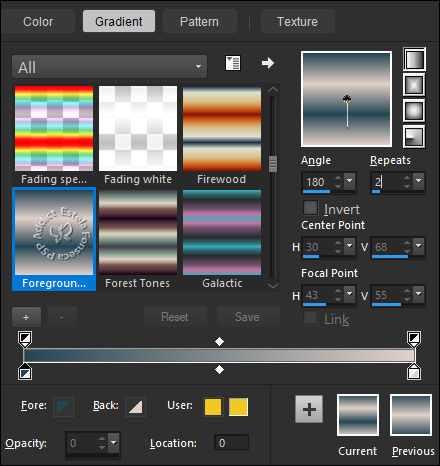This screenshot has height=466, width=440.
Task: Click the add gradient marker plus button
Action: 26,317
